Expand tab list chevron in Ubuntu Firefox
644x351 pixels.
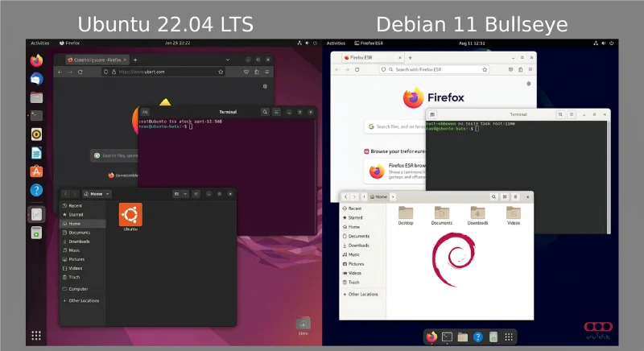tap(228, 60)
